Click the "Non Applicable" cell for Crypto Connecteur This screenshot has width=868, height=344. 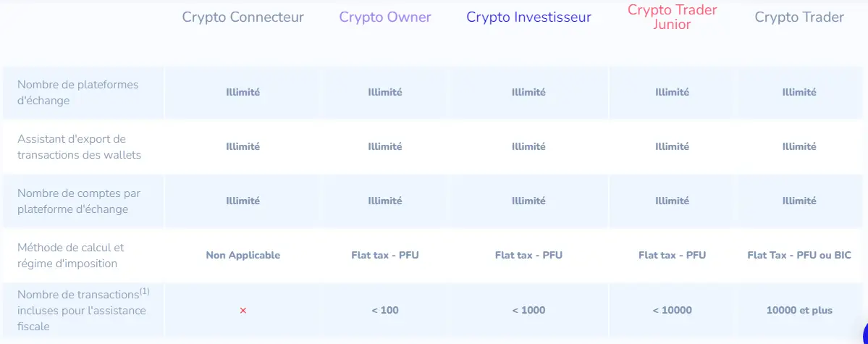pyautogui.click(x=243, y=255)
